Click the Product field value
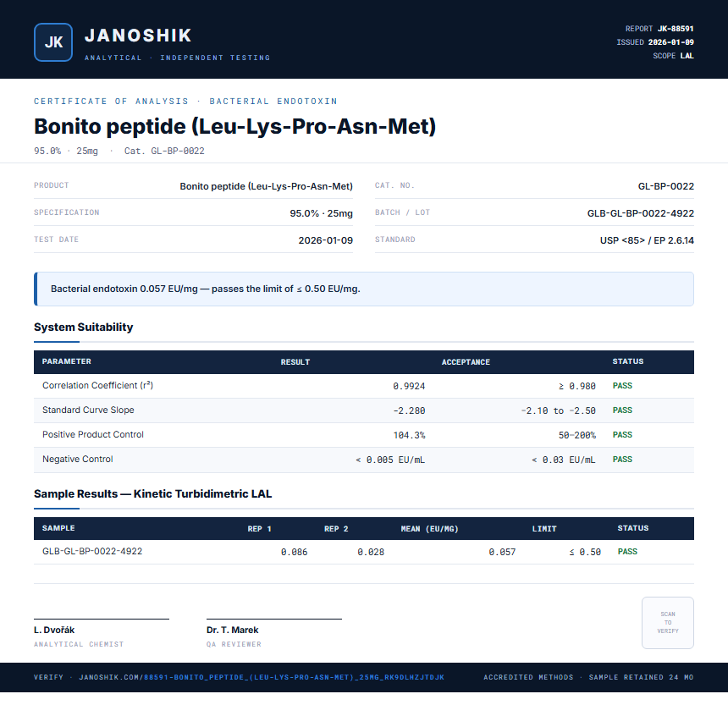Image resolution: width=728 pixels, height=716 pixels. pyautogui.click(x=266, y=186)
